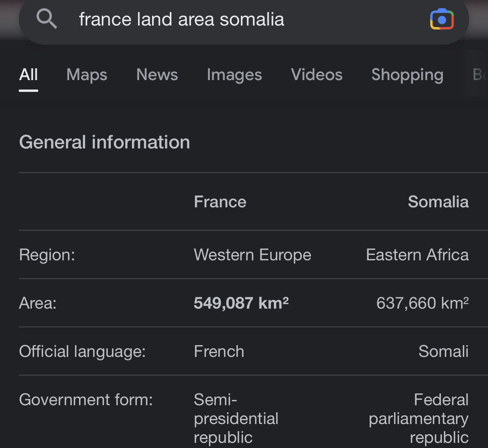Click France's area value 549,087 km²
This screenshot has height=448, width=488.
tap(241, 303)
